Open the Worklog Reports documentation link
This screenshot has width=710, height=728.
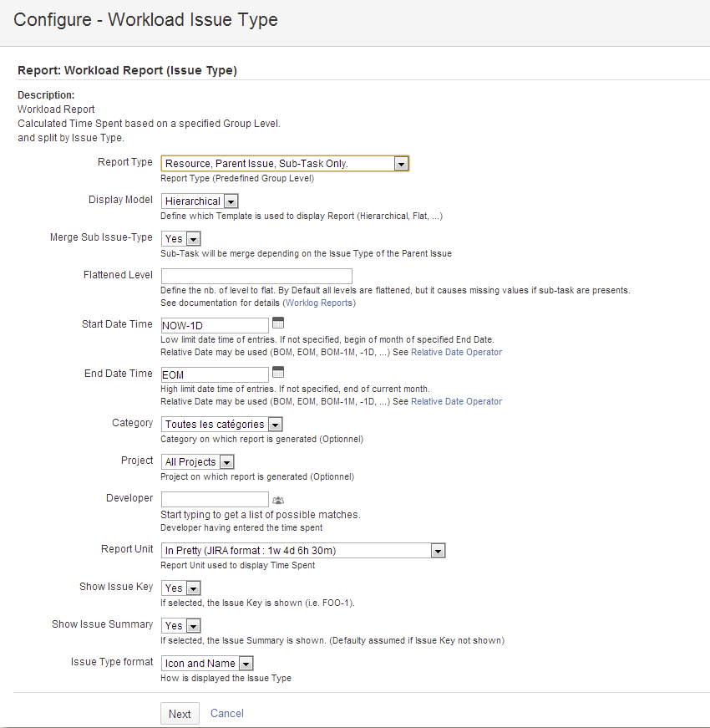319,303
